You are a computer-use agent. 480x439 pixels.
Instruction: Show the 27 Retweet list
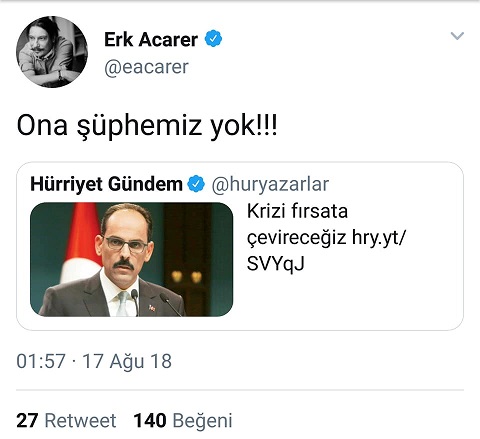click(x=66, y=420)
